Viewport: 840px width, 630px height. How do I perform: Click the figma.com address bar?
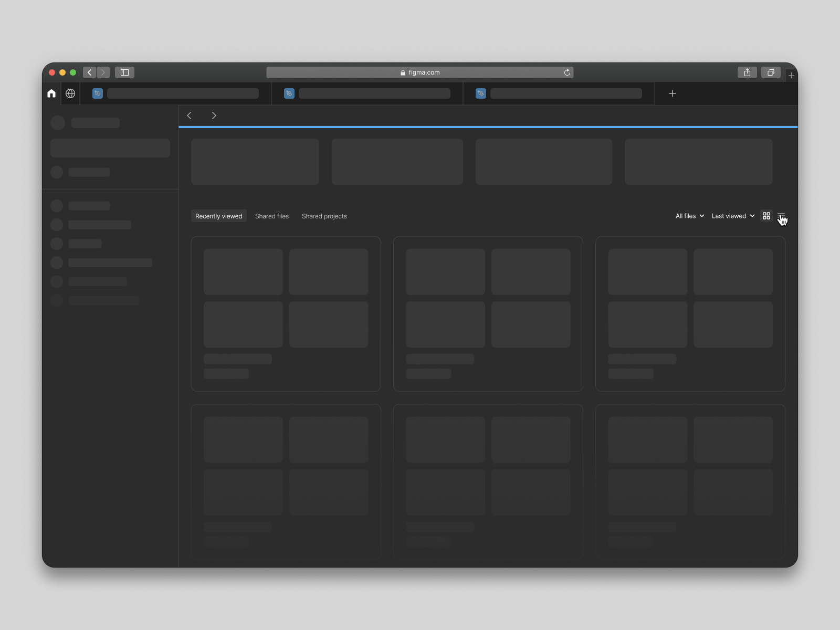pos(420,72)
